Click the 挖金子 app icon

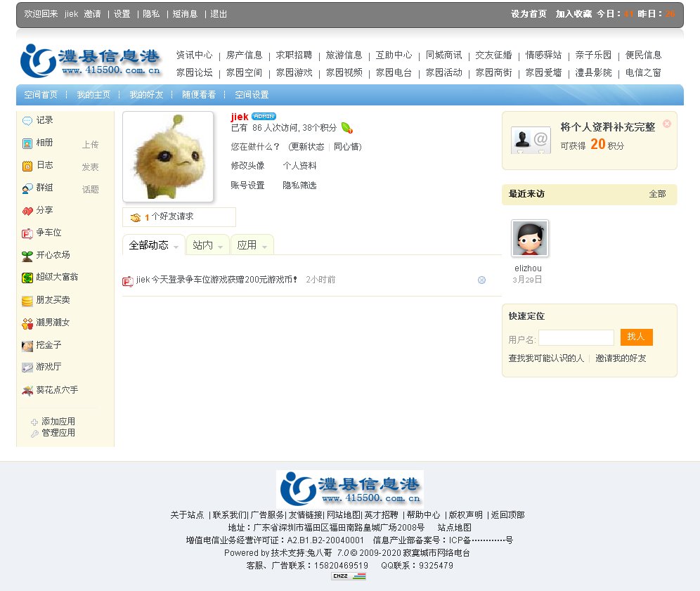point(27,346)
